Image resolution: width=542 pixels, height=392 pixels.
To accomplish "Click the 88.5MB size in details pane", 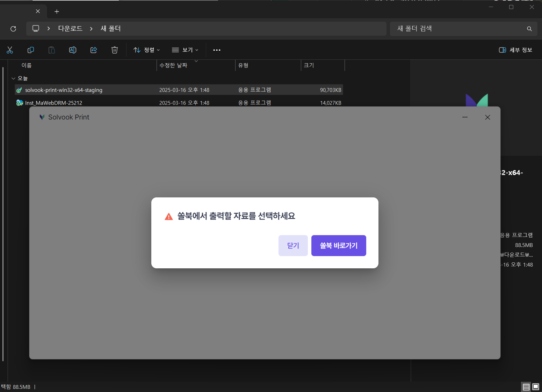I will click(x=524, y=245).
